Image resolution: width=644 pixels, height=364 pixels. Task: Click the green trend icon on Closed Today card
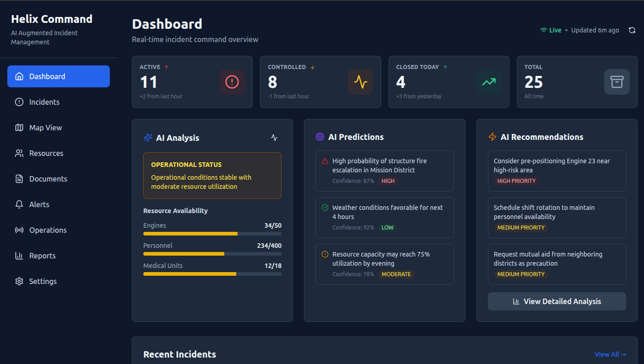pos(488,82)
